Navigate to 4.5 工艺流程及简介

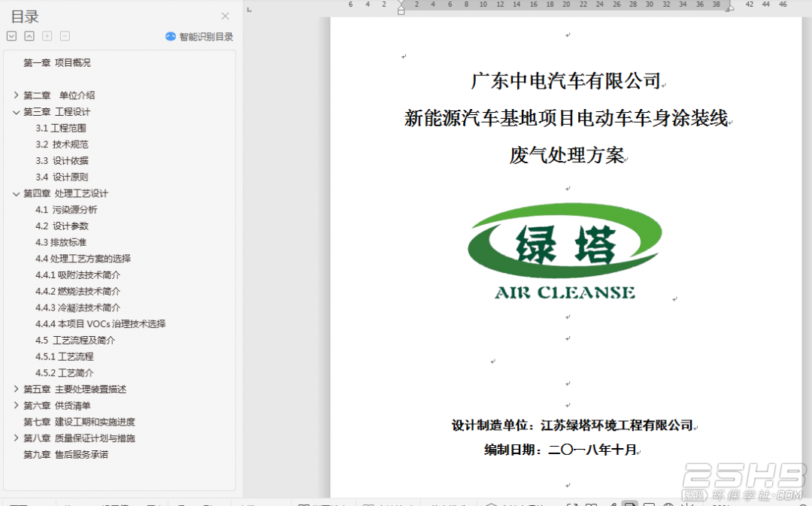75,341
